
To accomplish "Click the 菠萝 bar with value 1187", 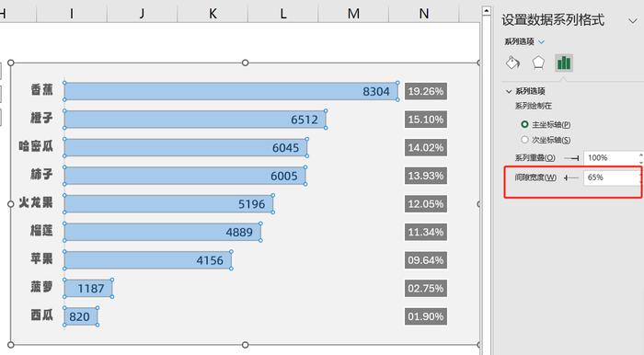I will point(88,289).
